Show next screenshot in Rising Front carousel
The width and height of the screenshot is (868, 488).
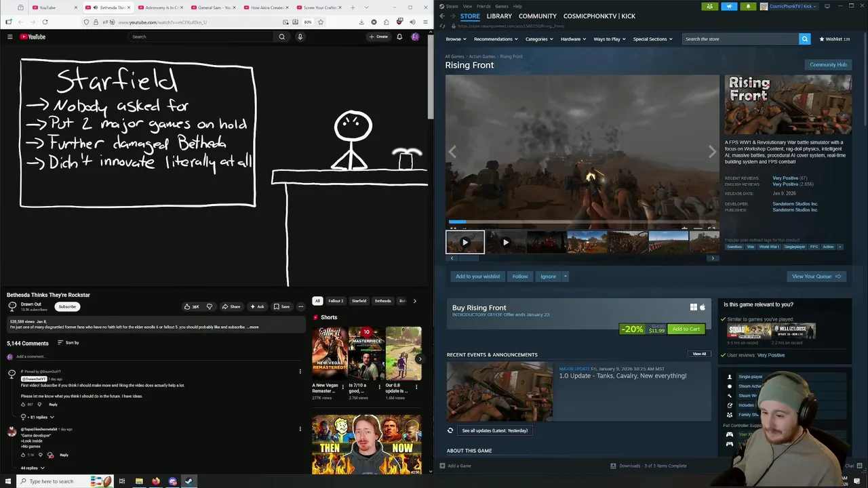coord(712,152)
